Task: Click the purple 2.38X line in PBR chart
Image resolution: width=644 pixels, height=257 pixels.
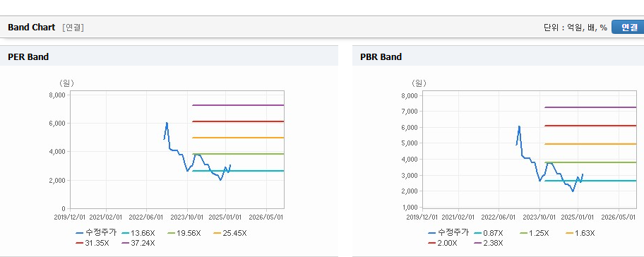Action: (x=590, y=107)
